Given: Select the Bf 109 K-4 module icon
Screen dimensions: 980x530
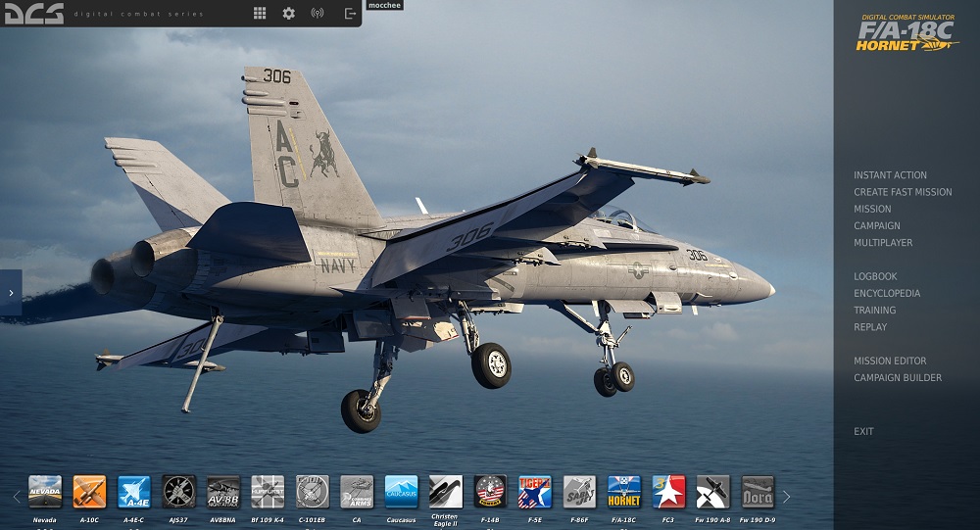Looking at the screenshot, I should 268,492.
